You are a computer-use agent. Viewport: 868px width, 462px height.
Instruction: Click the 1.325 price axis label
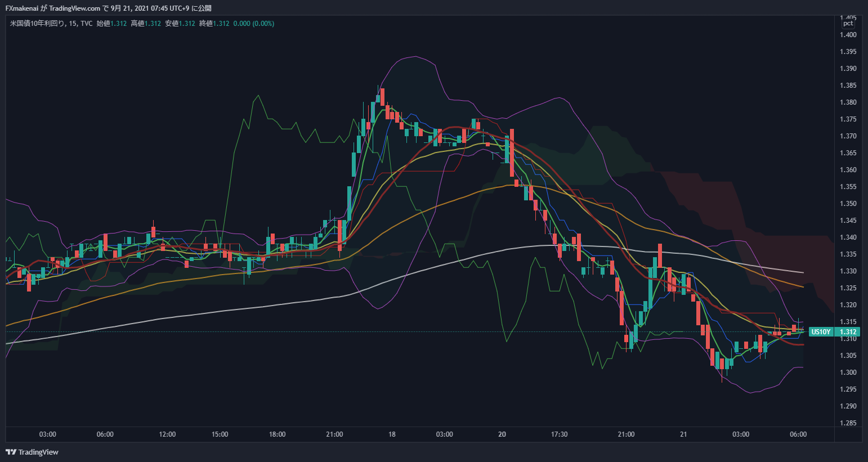[x=848, y=288]
